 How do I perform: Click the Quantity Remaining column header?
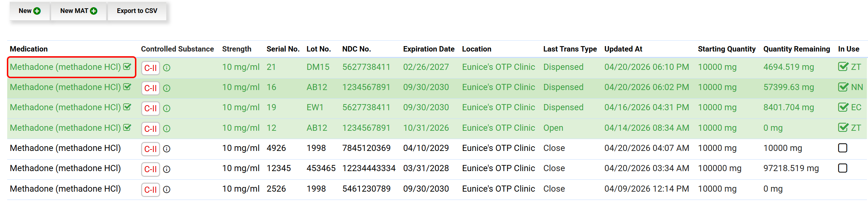797,49
